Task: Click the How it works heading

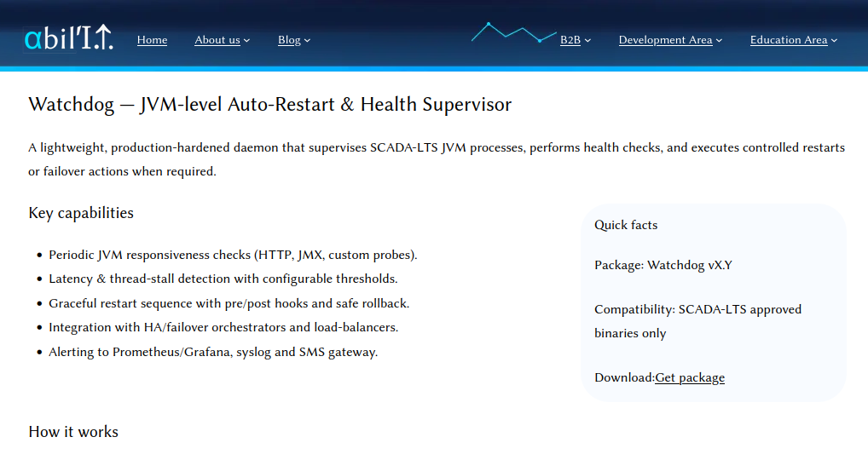Action: point(73,432)
